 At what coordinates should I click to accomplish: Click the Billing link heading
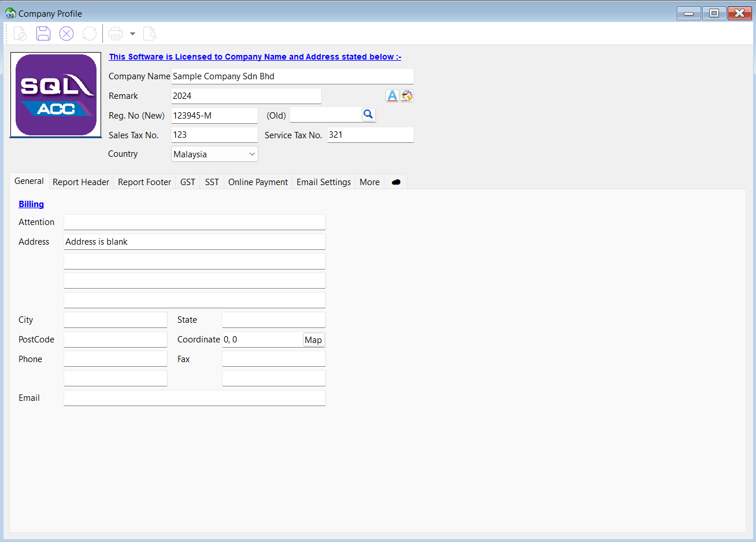31,204
